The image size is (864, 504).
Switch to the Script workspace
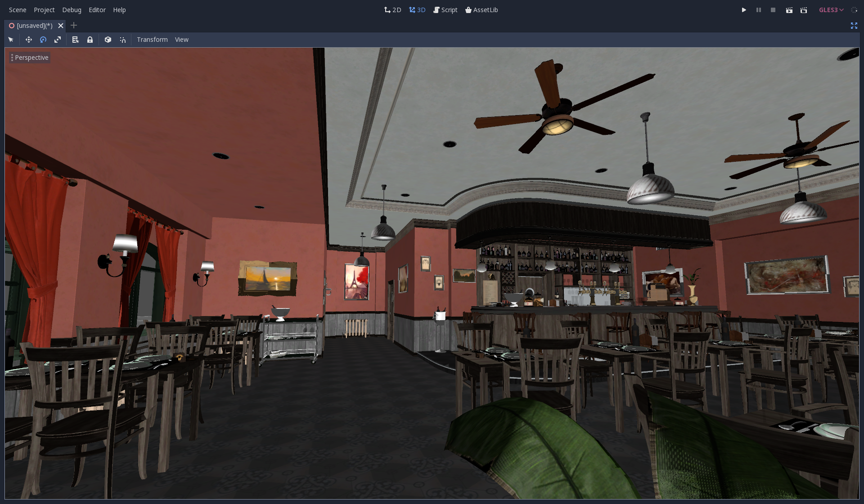pos(445,10)
